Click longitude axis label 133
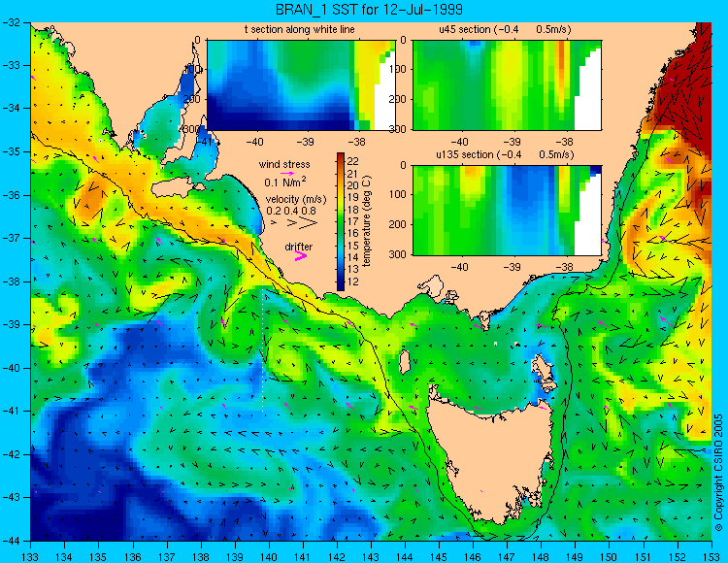The image size is (728, 563). pyautogui.click(x=30, y=557)
